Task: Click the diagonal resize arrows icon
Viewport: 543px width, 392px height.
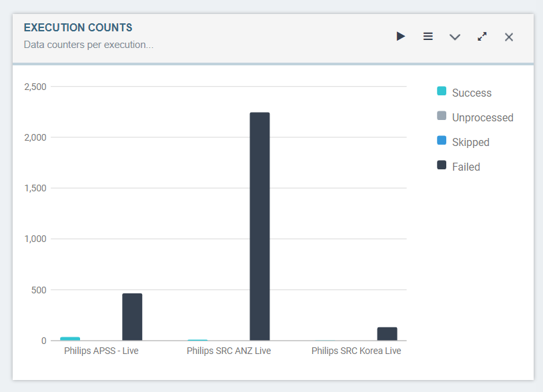Action: coord(482,37)
